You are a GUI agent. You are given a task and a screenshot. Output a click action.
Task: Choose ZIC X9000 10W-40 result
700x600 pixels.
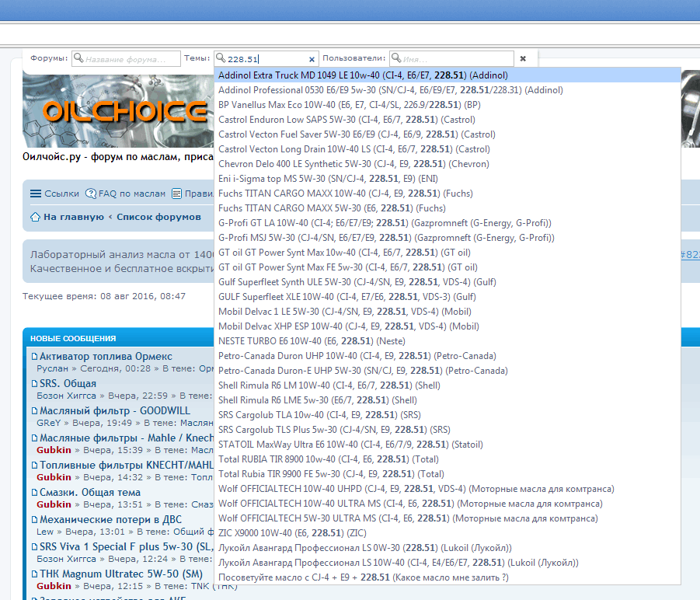coord(448,532)
